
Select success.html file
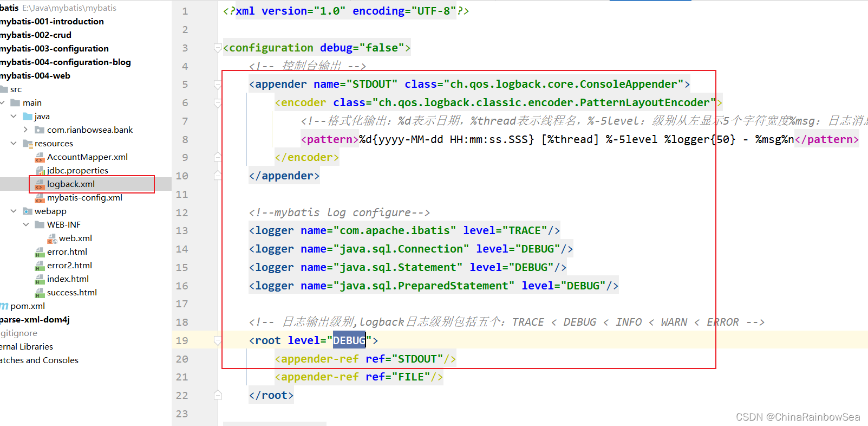tap(71, 293)
